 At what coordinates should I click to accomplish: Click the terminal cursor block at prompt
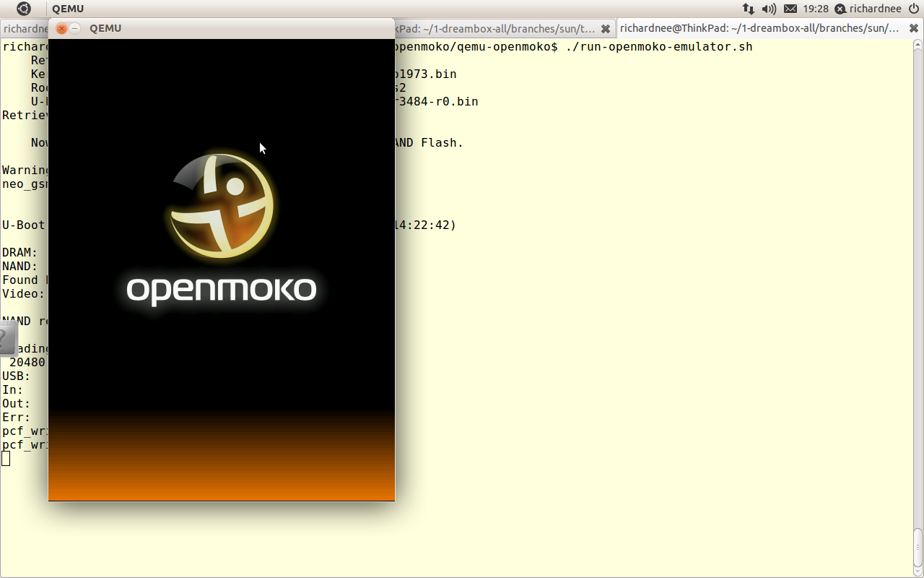[6, 458]
